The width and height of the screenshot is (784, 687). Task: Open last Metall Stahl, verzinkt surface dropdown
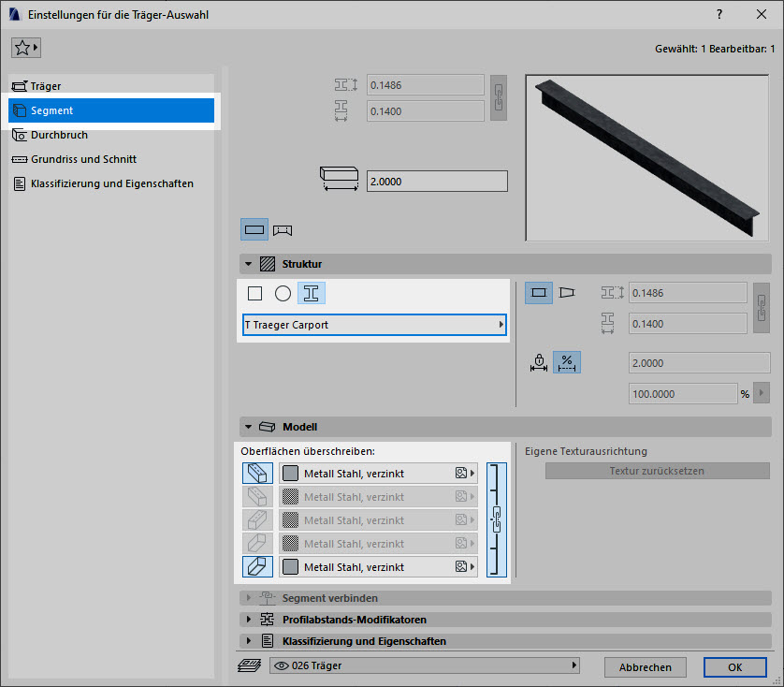click(378, 567)
